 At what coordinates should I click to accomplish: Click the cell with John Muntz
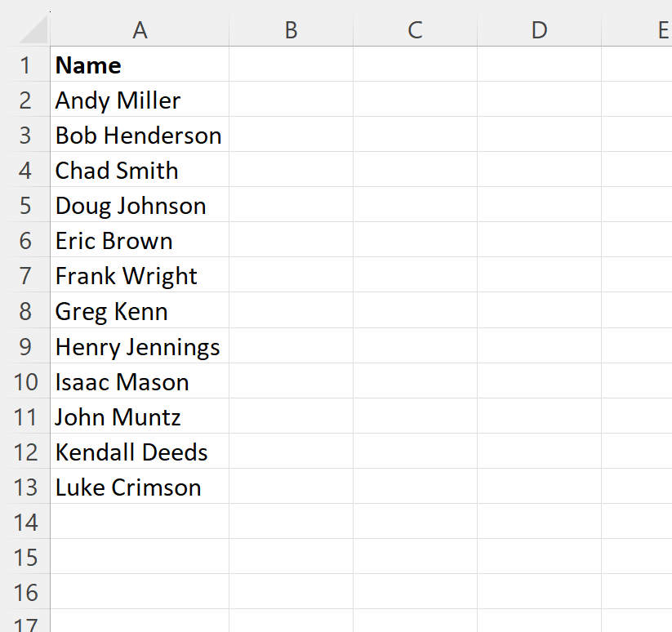point(140,416)
